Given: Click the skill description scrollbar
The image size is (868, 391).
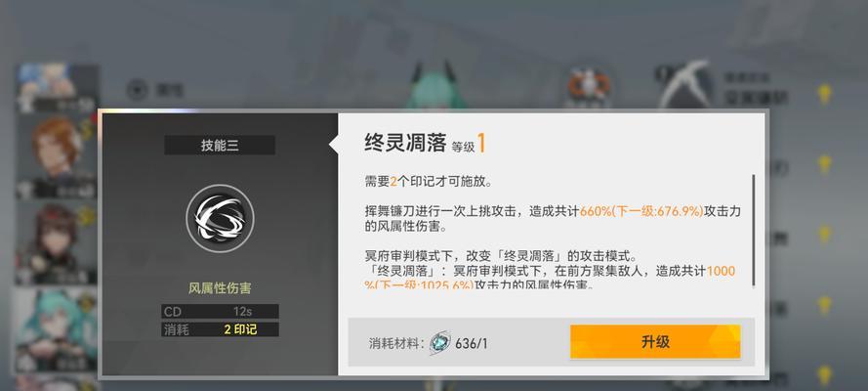Looking at the screenshot, I should pos(753,231).
